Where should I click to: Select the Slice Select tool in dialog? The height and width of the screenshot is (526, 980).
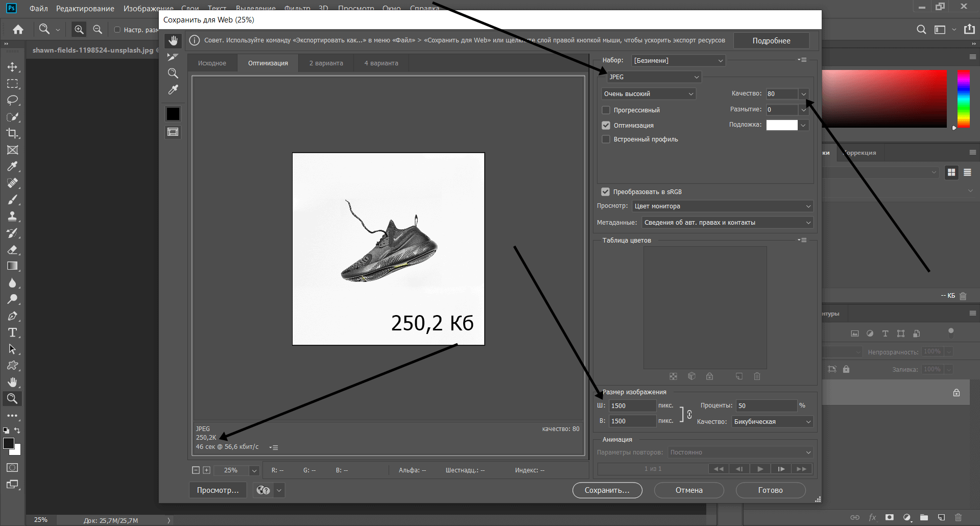pos(173,57)
